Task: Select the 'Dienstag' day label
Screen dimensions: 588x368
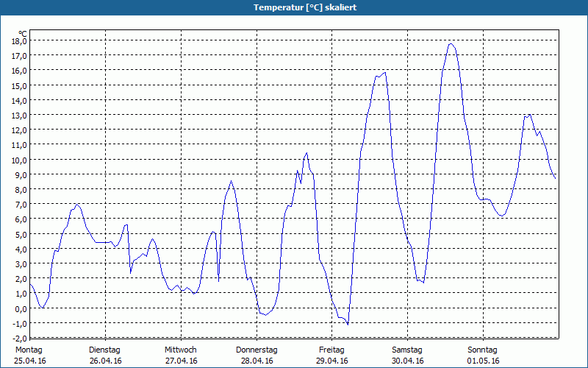Action: point(104,350)
